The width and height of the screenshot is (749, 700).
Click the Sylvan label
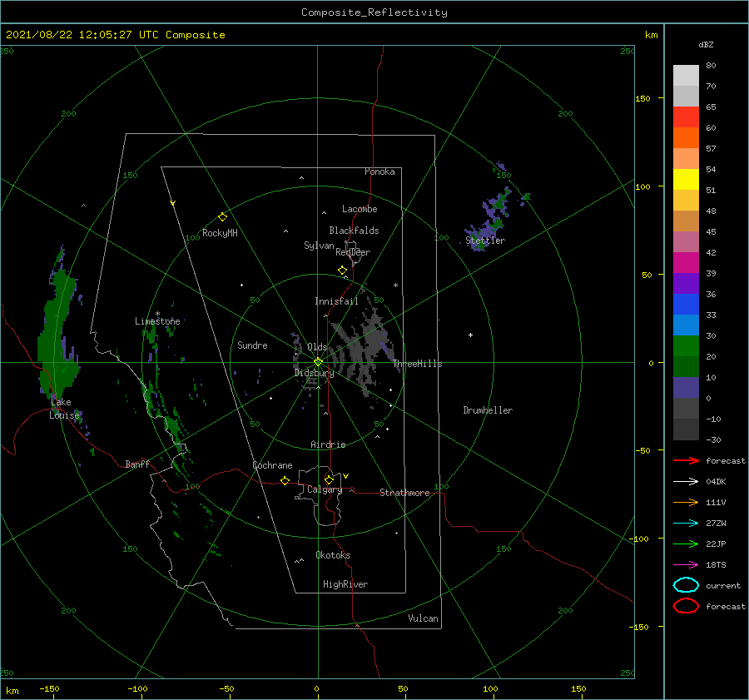click(x=319, y=246)
